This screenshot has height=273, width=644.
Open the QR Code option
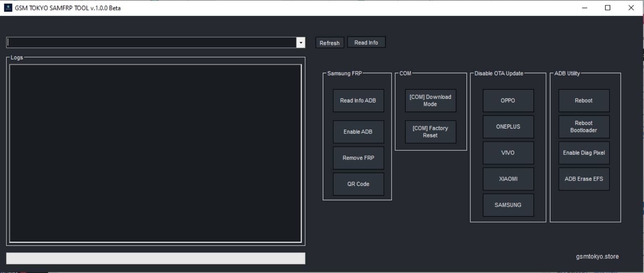pyautogui.click(x=358, y=184)
